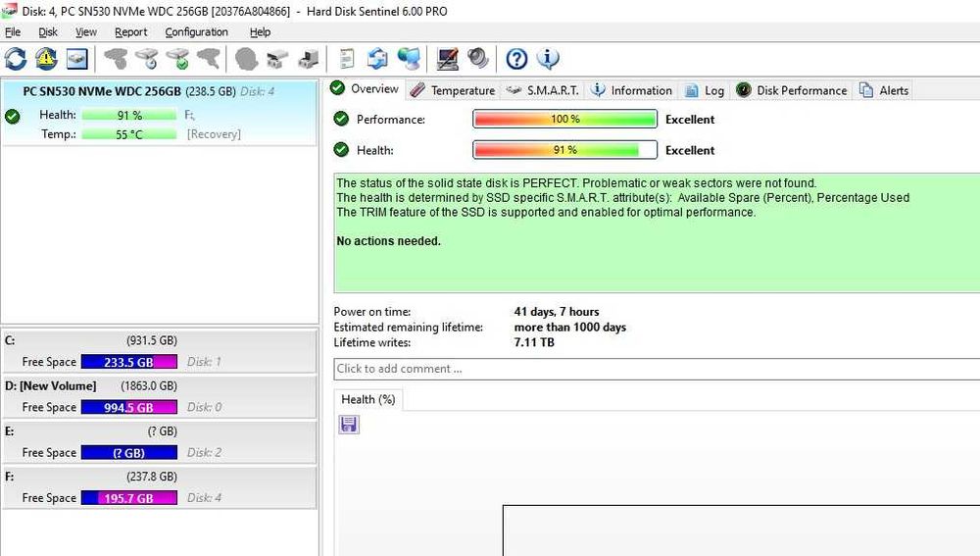Click the sidebar Health 91 % bar
This screenshot has height=556, width=980.
(128, 115)
